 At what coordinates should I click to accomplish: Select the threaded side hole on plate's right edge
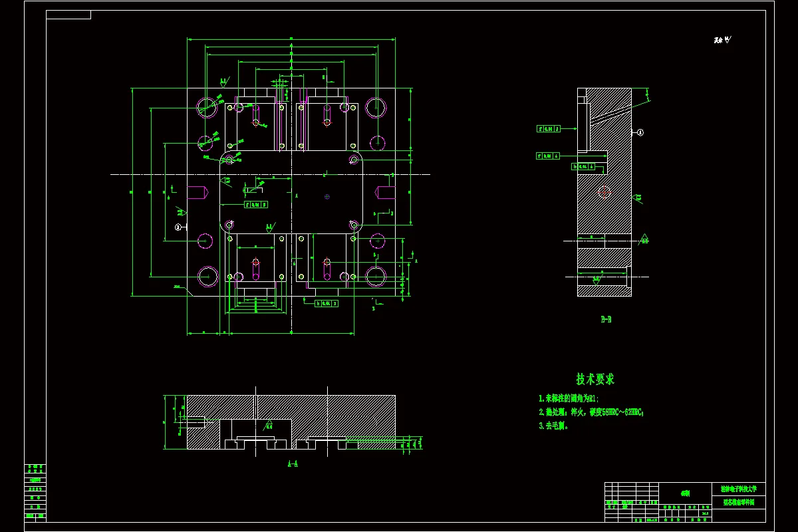[386, 192]
